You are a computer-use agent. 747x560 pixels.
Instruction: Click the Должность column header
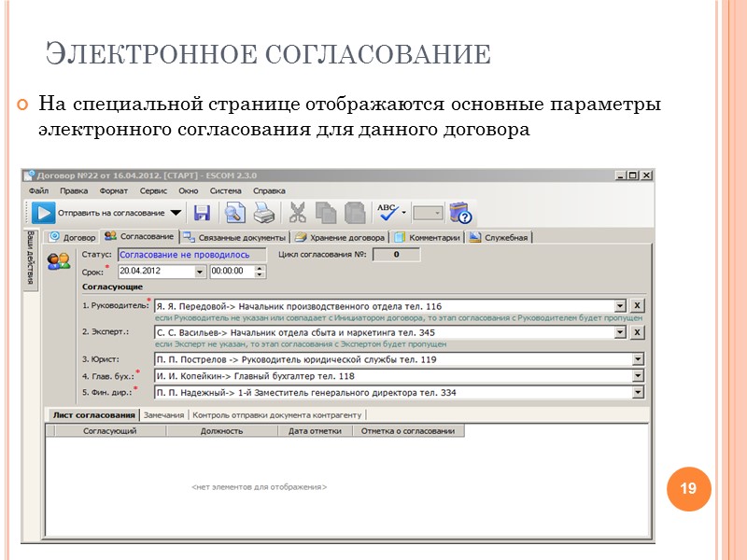point(221,431)
